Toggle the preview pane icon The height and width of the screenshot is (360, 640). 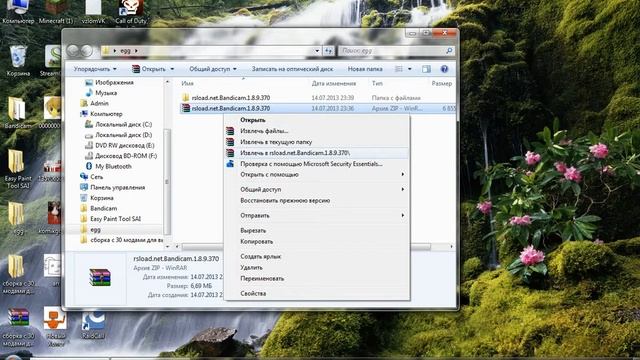(426, 69)
